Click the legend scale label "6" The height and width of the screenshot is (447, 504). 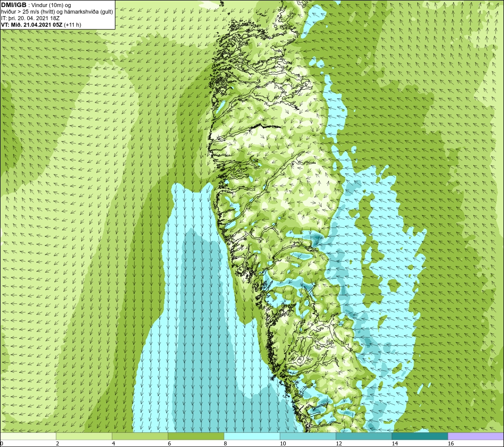pyautogui.click(x=169, y=444)
